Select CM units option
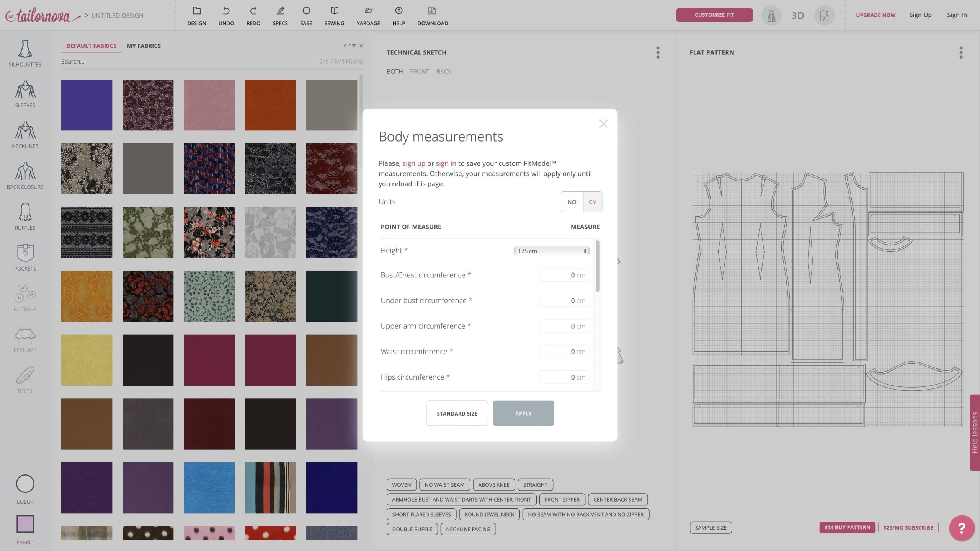Screen dimensions: 980x551 coord(592,202)
